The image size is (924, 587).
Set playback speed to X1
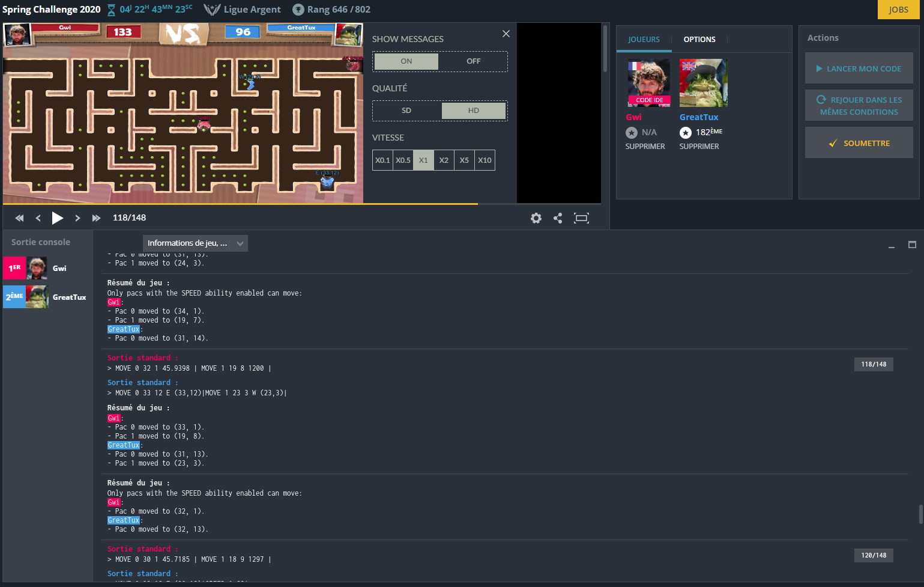tap(423, 160)
